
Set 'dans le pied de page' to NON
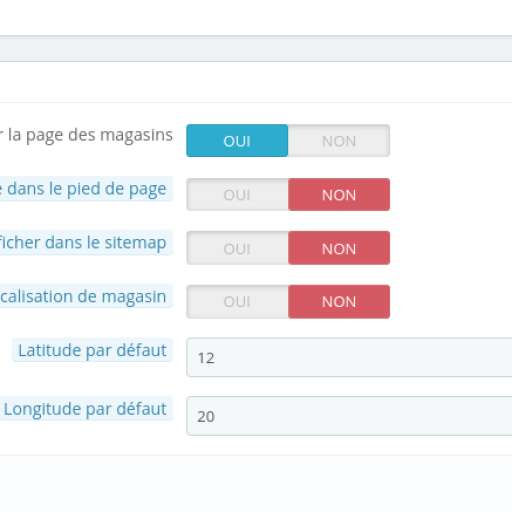coord(339,195)
